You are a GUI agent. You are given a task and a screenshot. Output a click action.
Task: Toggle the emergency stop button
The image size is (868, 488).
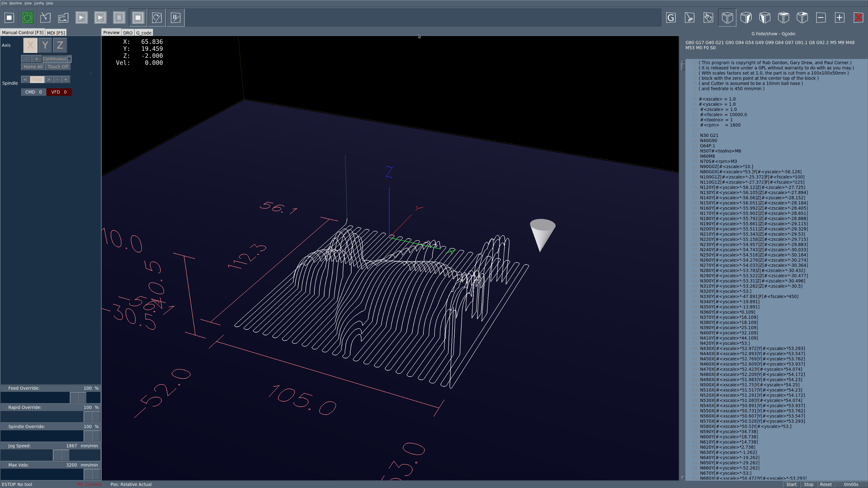click(x=9, y=18)
